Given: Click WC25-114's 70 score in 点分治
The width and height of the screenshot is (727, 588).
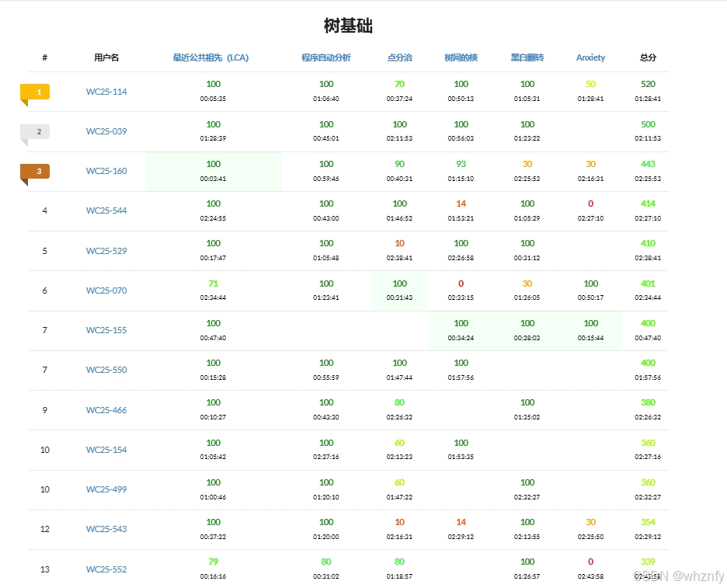Looking at the screenshot, I should pos(399,84).
